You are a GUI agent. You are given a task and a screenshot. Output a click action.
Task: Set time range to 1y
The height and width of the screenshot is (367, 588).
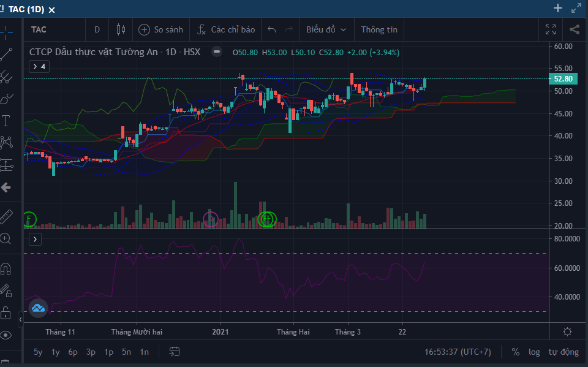[56, 352]
